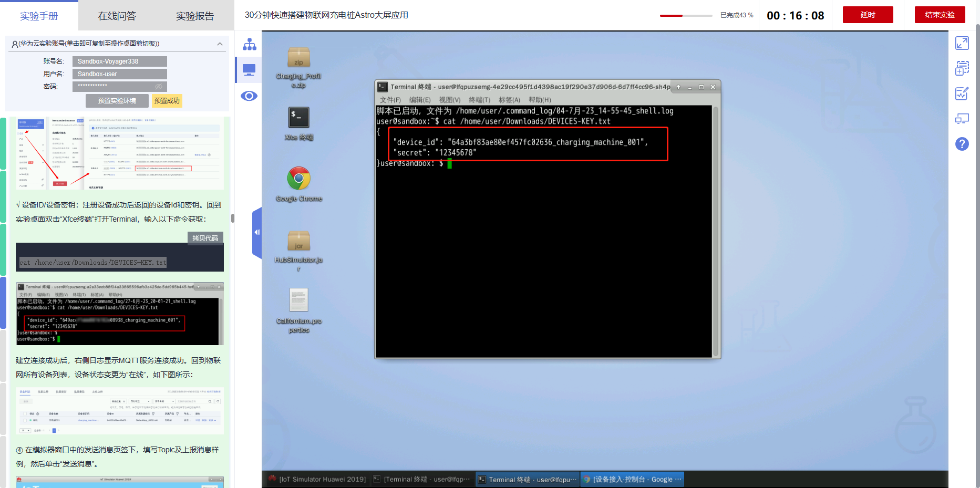Click the terminal vertical scrollbar
The height and width of the screenshot is (488, 980).
click(x=715, y=232)
